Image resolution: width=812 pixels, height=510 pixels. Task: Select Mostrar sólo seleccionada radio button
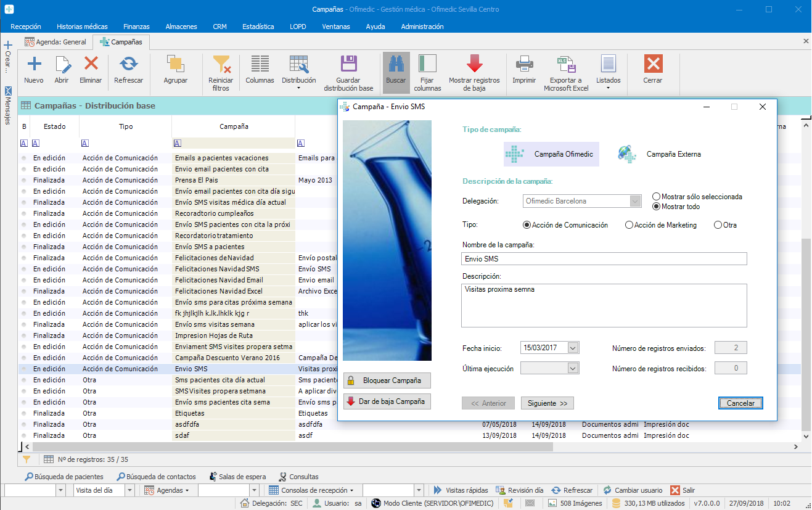coord(657,197)
